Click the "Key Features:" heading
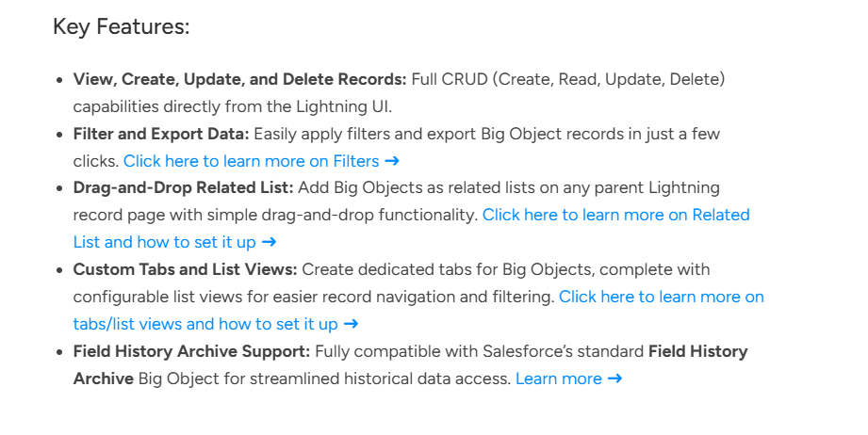Viewport: 868px width, 435px height. click(122, 26)
